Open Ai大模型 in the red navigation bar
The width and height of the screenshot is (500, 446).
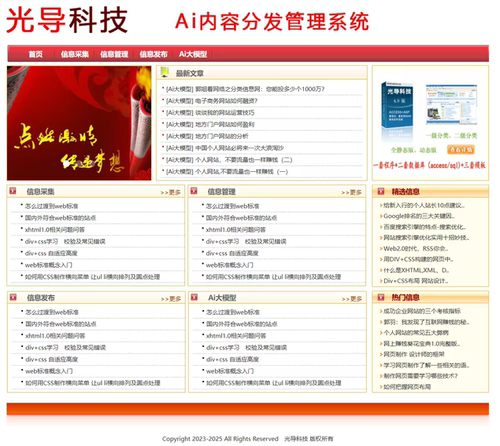(x=193, y=54)
